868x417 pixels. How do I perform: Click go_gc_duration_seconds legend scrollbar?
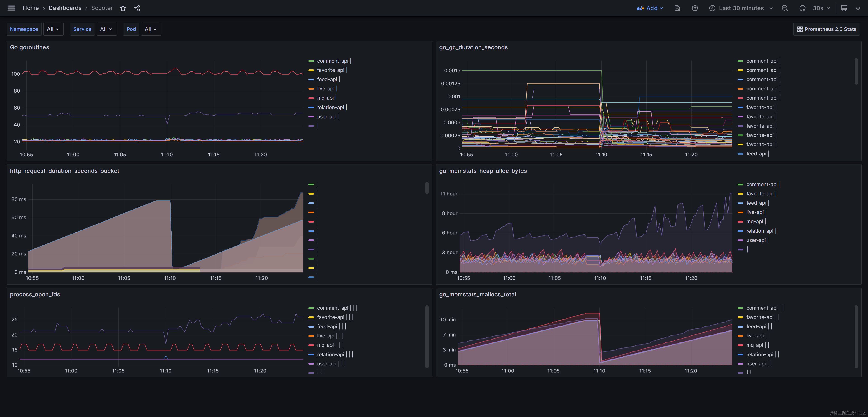856,71
